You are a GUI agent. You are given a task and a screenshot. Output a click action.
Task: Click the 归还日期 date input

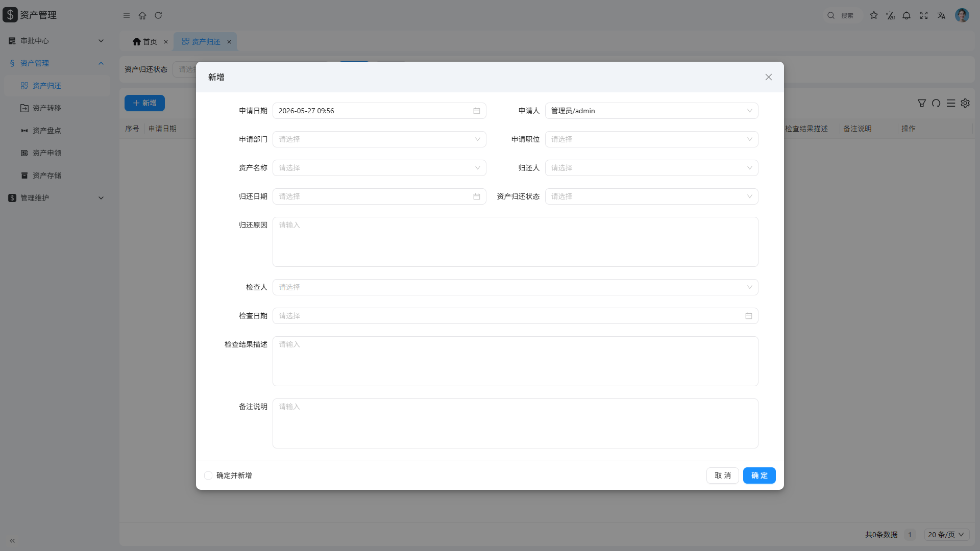[x=379, y=196]
